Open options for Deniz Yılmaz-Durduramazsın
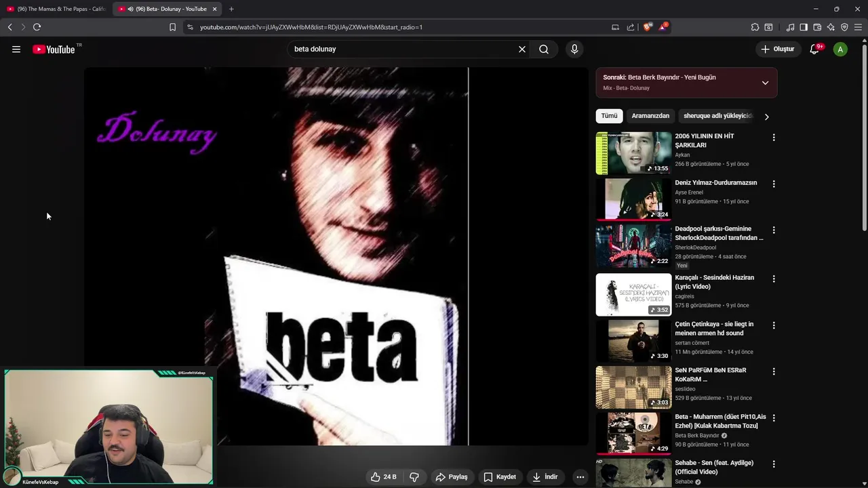Image resolution: width=868 pixels, height=488 pixels. click(774, 184)
